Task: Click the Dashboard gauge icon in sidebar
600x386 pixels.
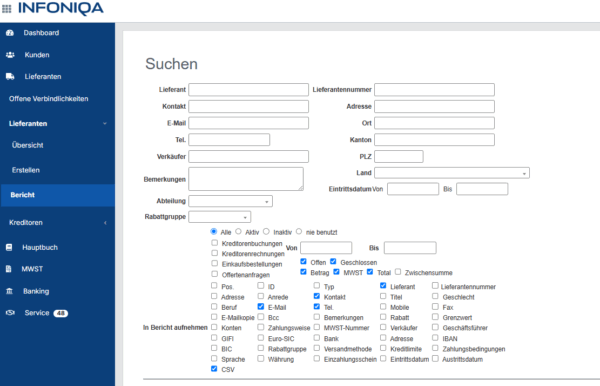Action: 10,33
